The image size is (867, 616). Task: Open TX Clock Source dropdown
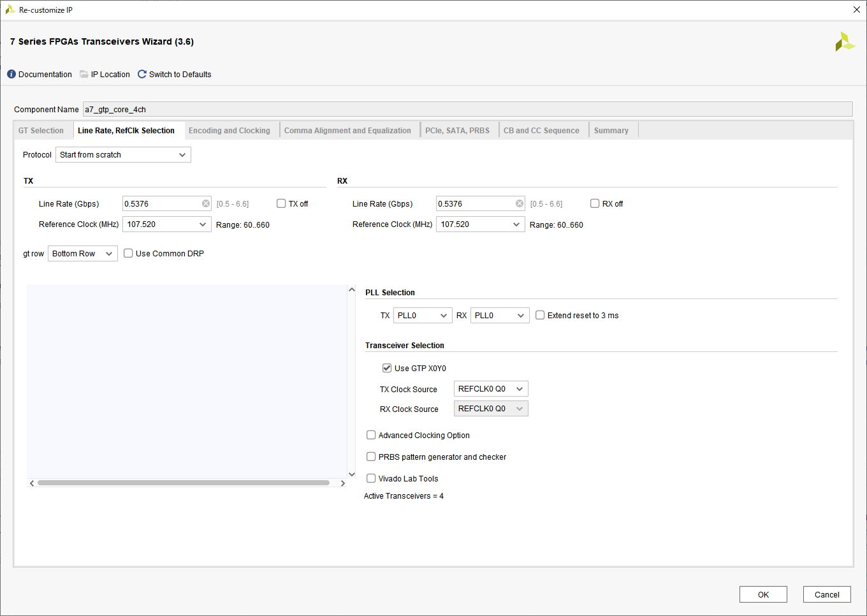tap(491, 389)
